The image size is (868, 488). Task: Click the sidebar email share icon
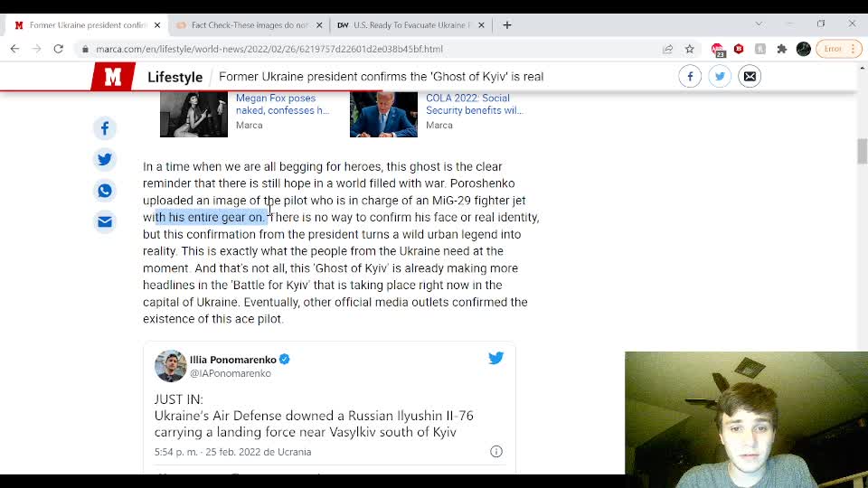pyautogui.click(x=105, y=222)
